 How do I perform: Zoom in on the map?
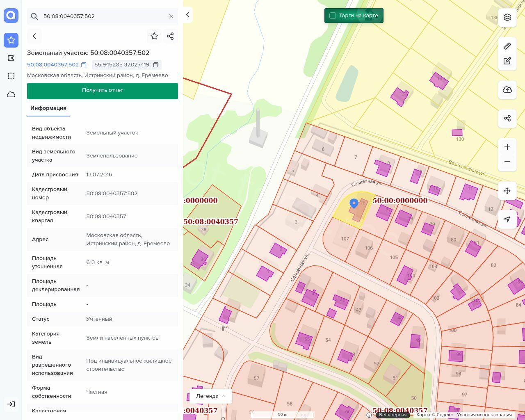(507, 147)
